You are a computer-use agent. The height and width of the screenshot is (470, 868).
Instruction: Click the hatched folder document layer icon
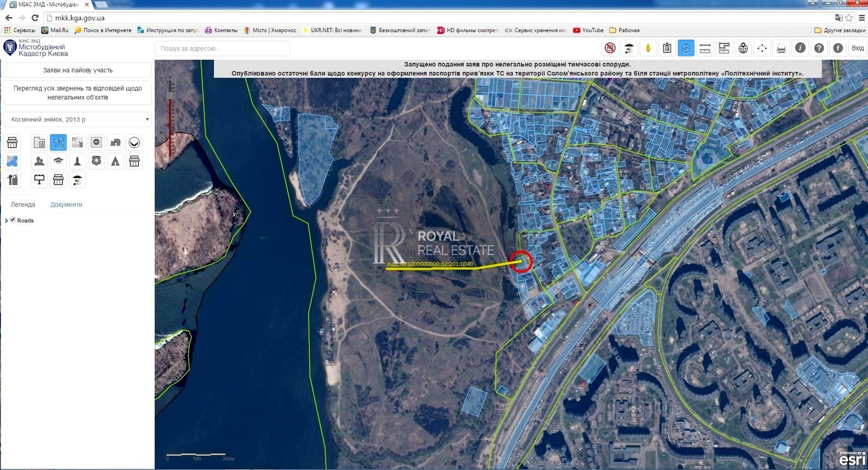[x=39, y=143]
